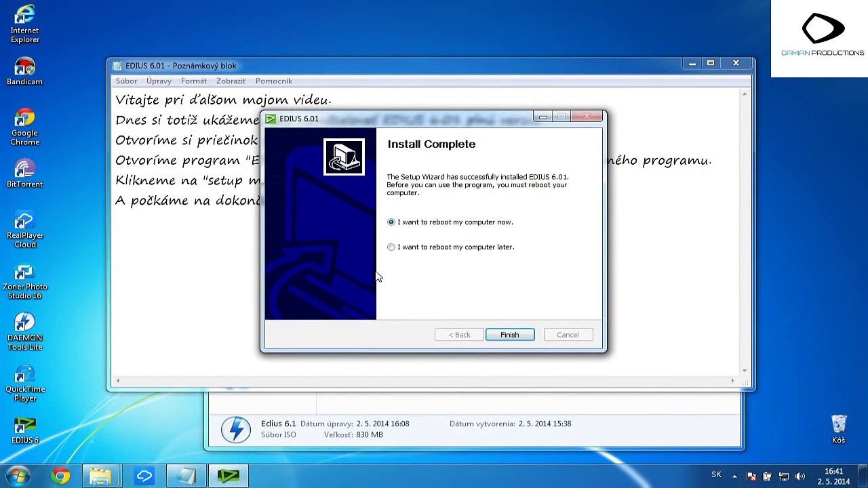Open Chrome from the taskbar

(x=60, y=476)
